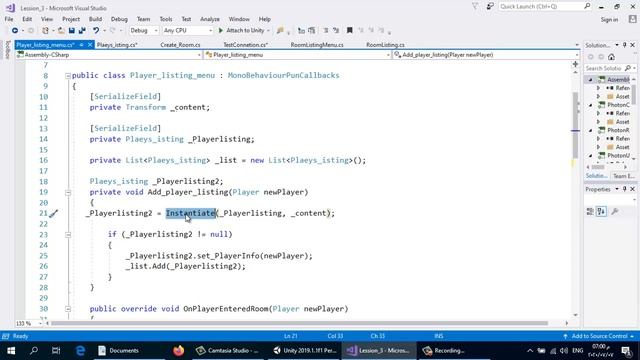640x360 pixels.
Task: Open the send feedback icon beside Quick Launch
Action: (x=490, y=7)
